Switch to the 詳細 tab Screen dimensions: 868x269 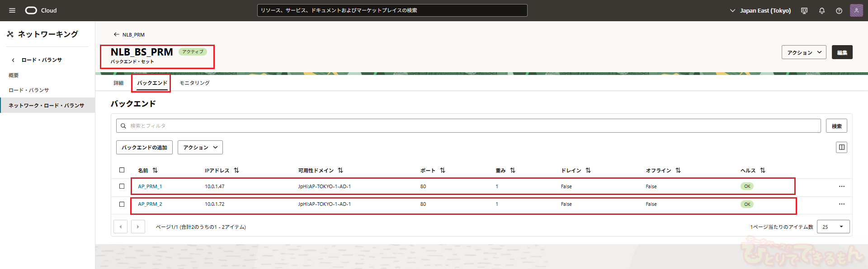click(118, 83)
